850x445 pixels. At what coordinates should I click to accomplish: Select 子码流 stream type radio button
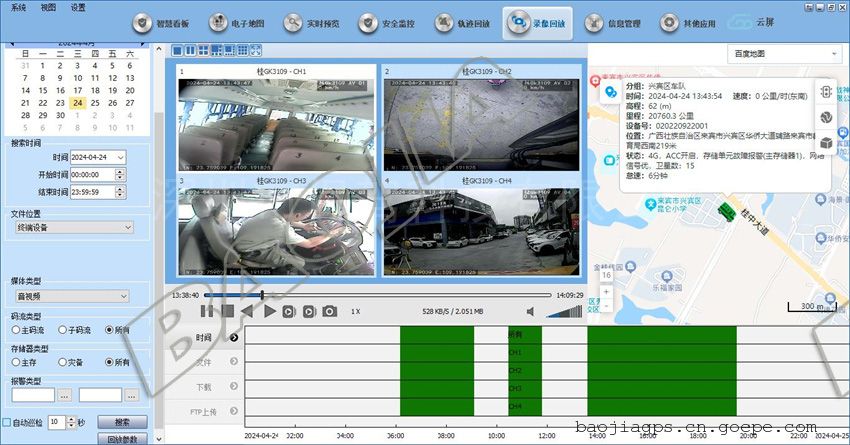pos(62,329)
